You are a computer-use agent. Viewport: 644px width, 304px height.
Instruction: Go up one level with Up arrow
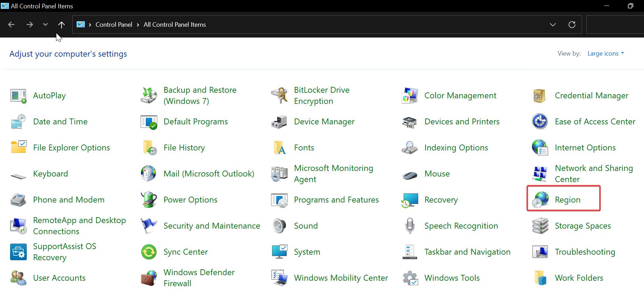coord(61,25)
